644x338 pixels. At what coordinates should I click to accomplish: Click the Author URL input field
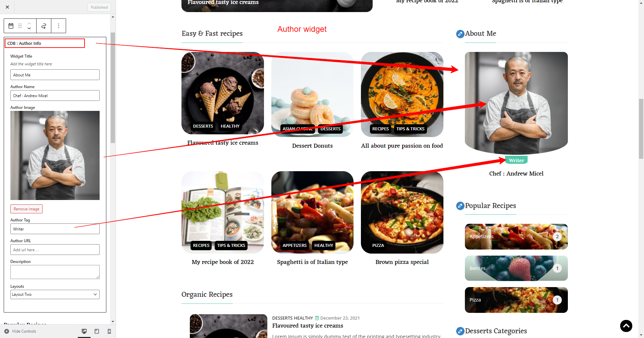pos(55,250)
